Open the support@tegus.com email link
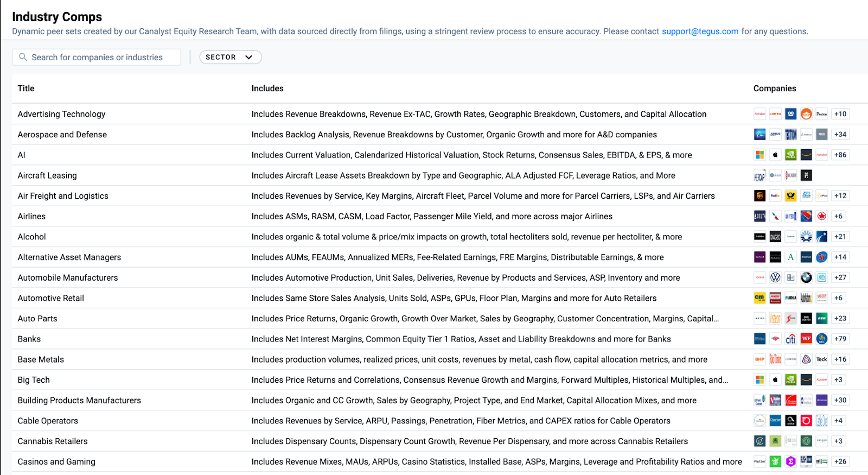Image resolution: width=868 pixels, height=475 pixels. (x=700, y=31)
